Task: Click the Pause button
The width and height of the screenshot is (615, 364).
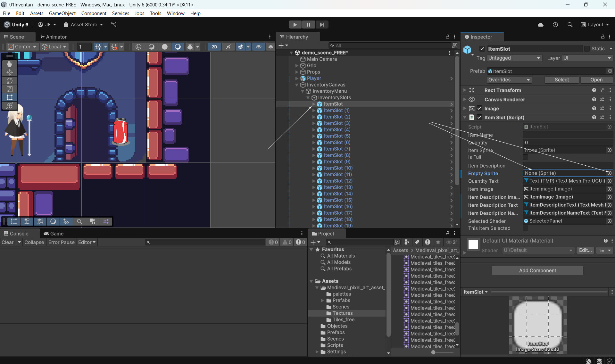Action: click(308, 25)
